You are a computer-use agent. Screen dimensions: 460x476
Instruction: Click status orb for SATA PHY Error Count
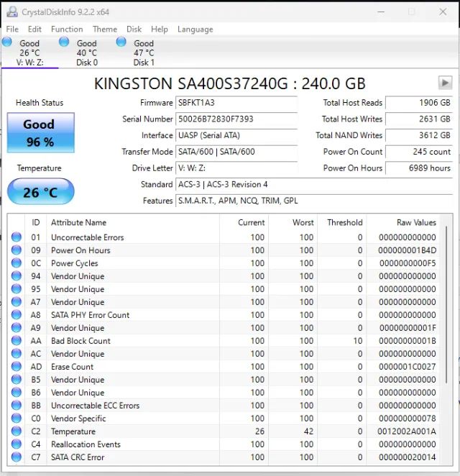click(x=17, y=315)
